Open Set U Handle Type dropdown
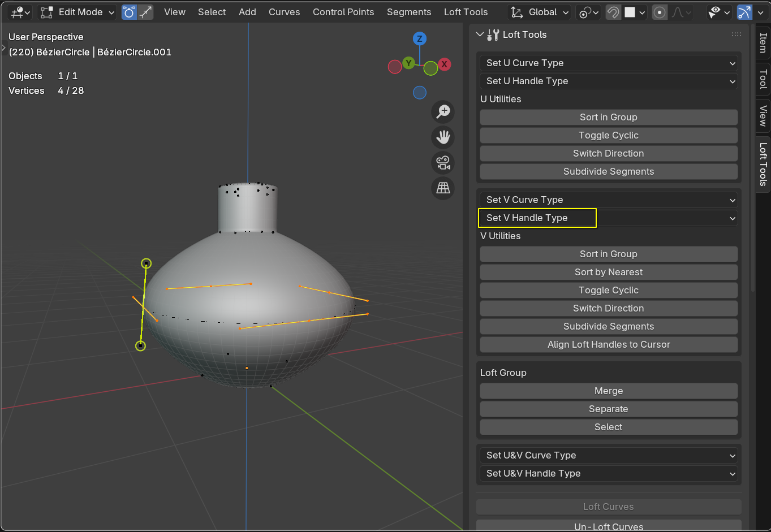Screen dimensions: 771x532 609,81
